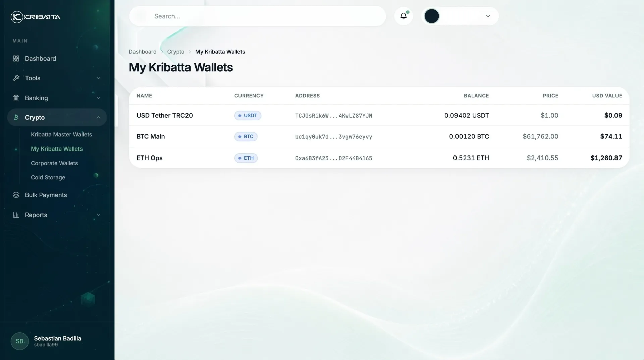Click the $61,762.00 price cell

[540, 137]
